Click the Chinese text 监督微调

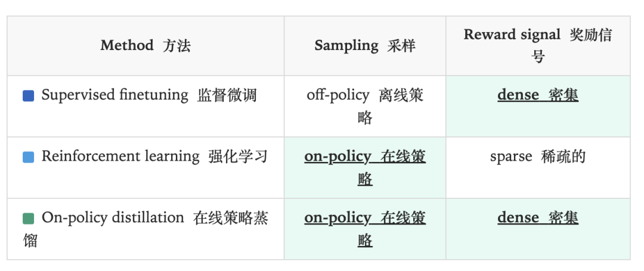tap(227, 95)
